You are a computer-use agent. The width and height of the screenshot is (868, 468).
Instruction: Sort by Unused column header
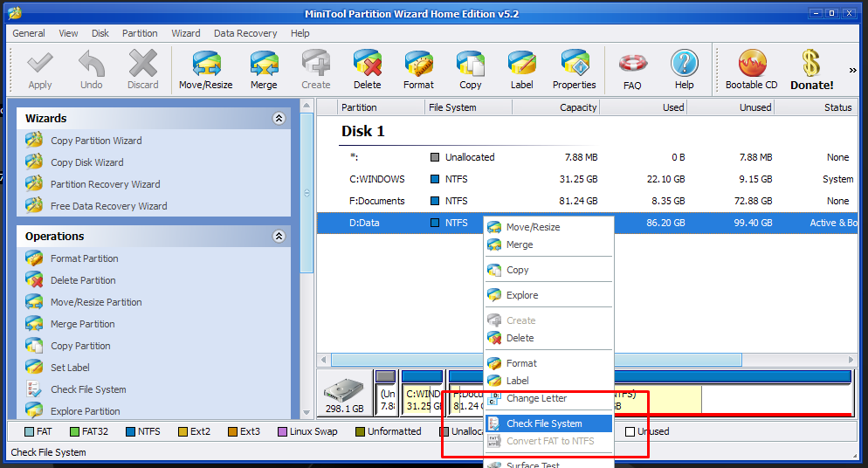[x=731, y=107]
